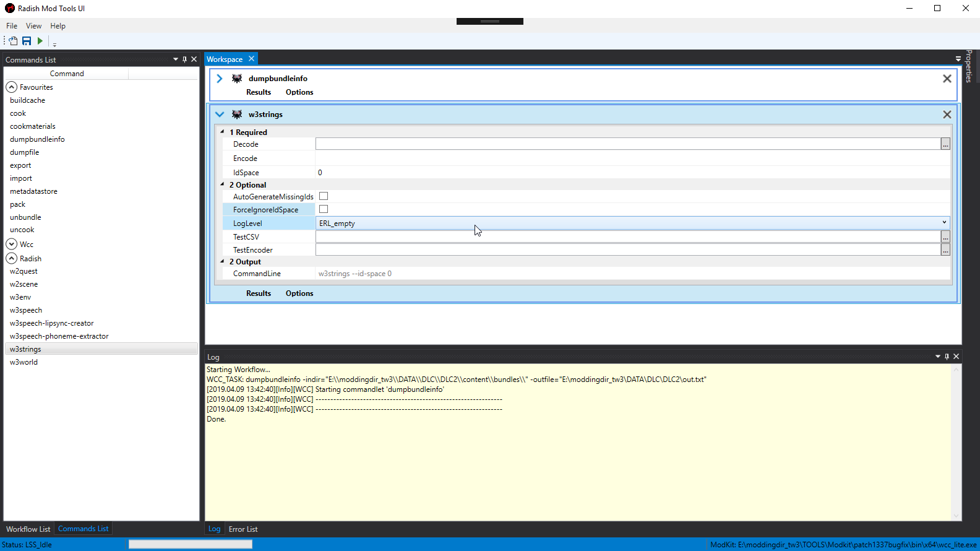Toggle auto-hide pin on Commands List panel
This screenshot has height=551, width=980.
[184, 59]
